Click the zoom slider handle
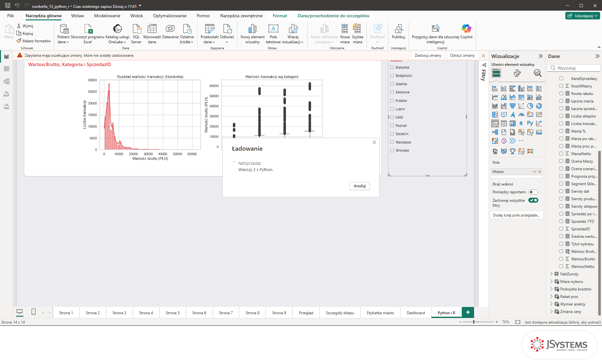This screenshot has height=364, width=602. pyautogui.click(x=474, y=322)
